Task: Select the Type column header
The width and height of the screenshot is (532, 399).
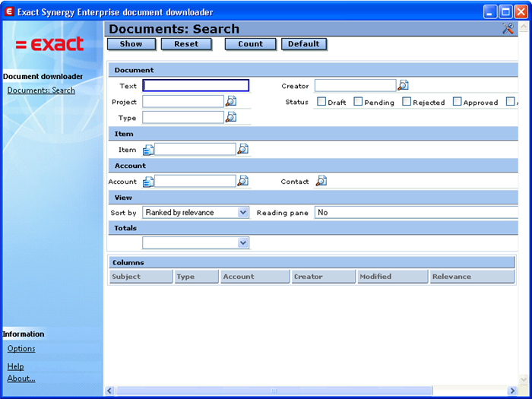Action: point(196,277)
